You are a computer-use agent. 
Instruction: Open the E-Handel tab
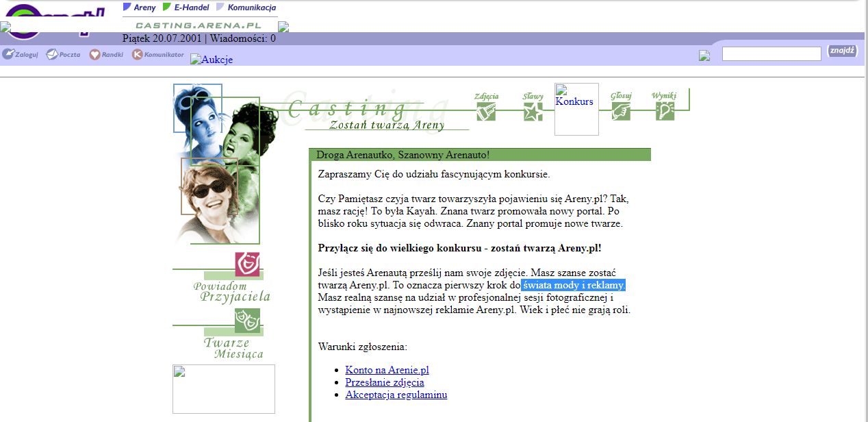click(x=186, y=8)
